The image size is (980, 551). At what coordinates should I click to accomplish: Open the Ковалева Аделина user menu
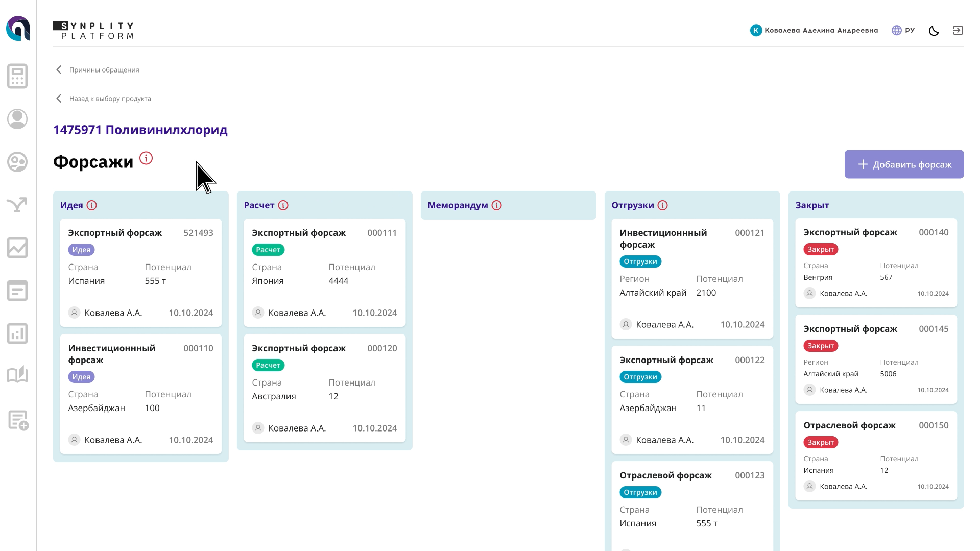pos(814,30)
